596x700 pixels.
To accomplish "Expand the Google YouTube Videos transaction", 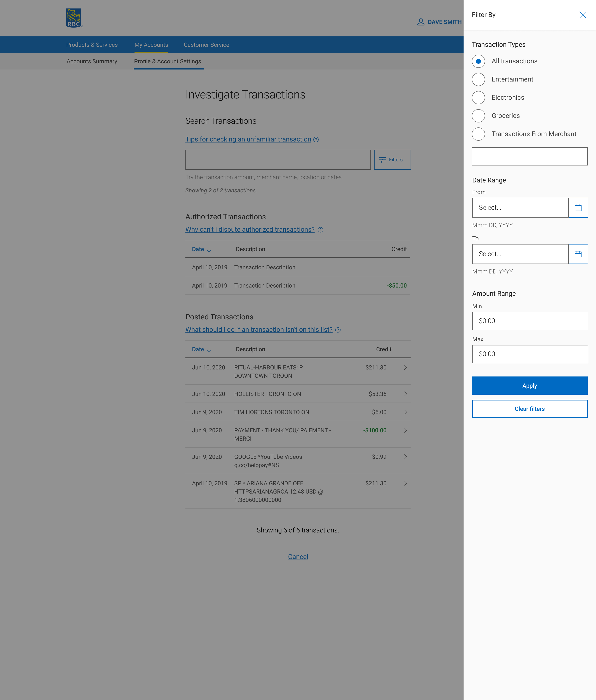I will click(405, 457).
